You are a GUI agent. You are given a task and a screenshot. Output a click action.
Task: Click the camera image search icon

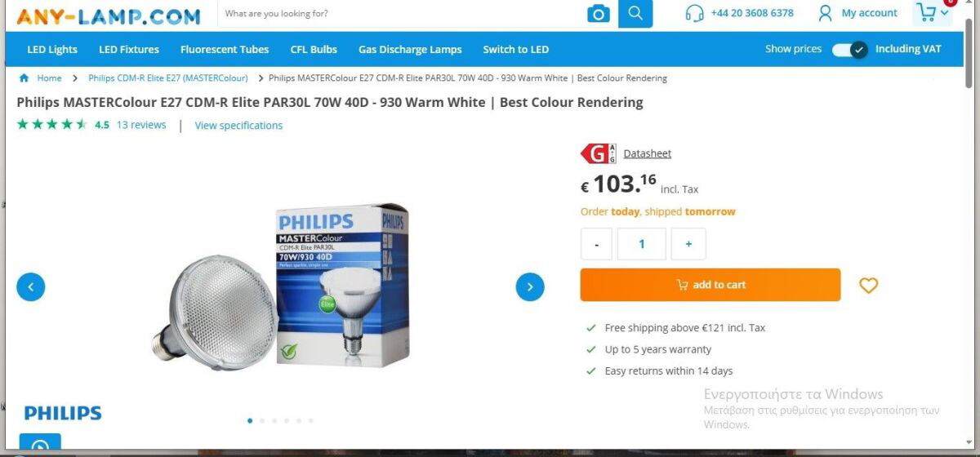[x=599, y=14]
